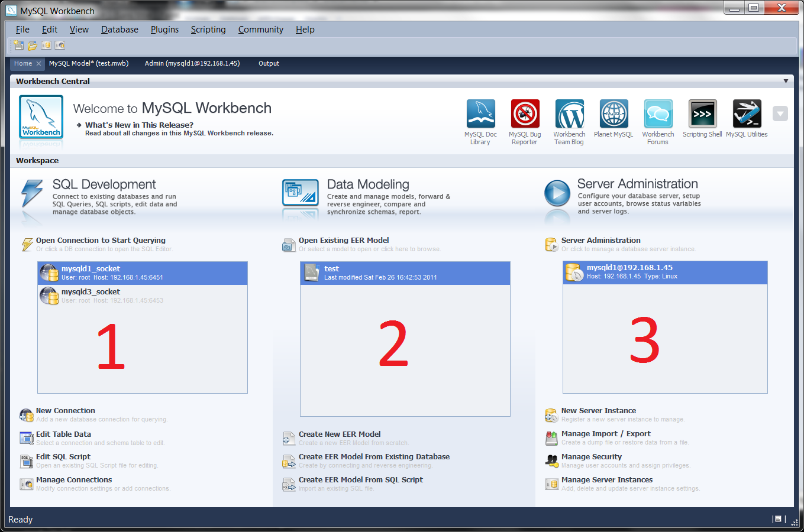The height and width of the screenshot is (532, 804).
Task: Open the Database menu
Action: click(x=120, y=30)
